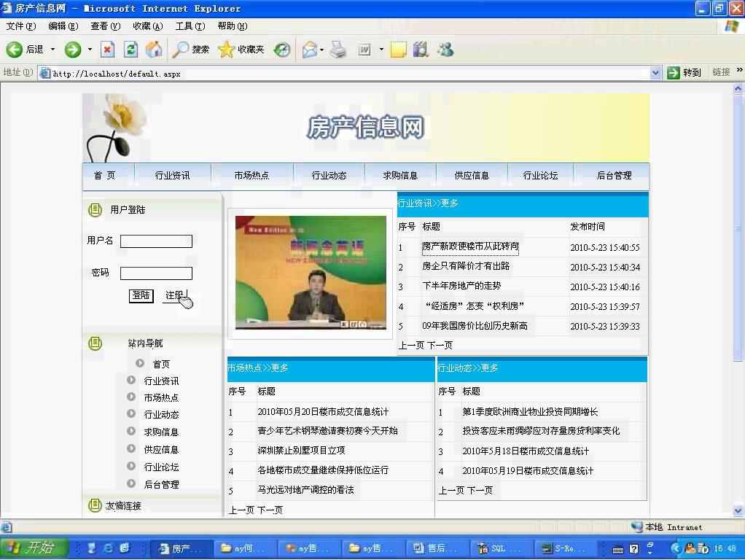Open the 查看(V) menu
The image size is (745, 560).
pyautogui.click(x=106, y=26)
